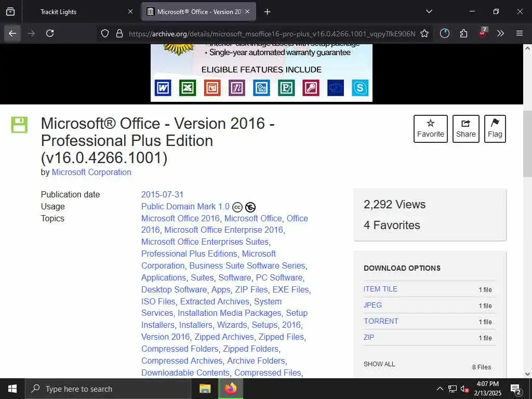Click the green floppy disk software icon
The width and height of the screenshot is (532, 399).
(19, 125)
